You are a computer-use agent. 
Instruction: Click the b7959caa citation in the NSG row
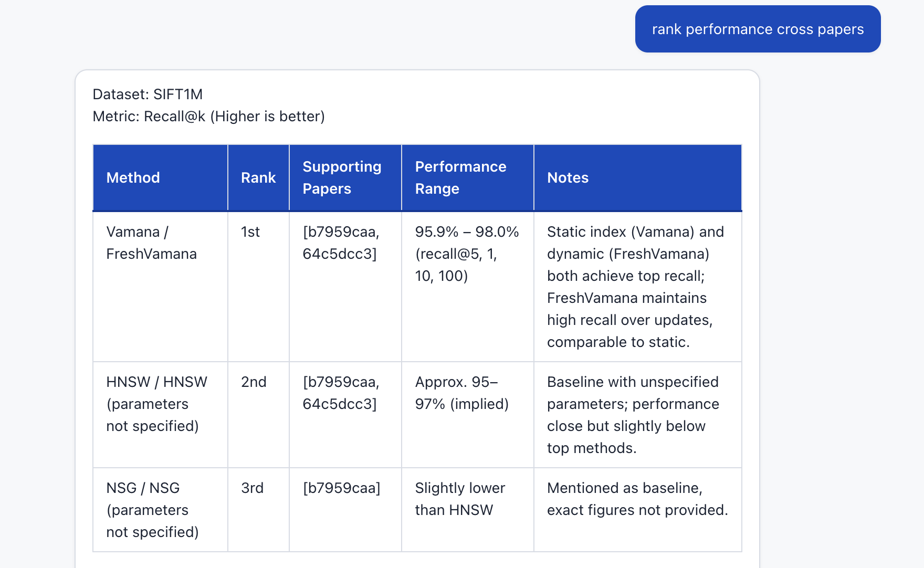pos(342,488)
